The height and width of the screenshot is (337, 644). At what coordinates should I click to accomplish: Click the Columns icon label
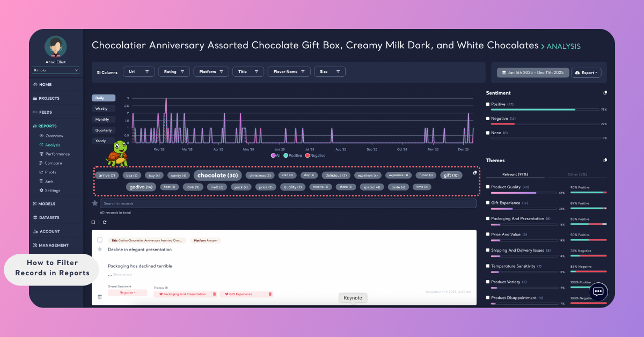coord(107,72)
